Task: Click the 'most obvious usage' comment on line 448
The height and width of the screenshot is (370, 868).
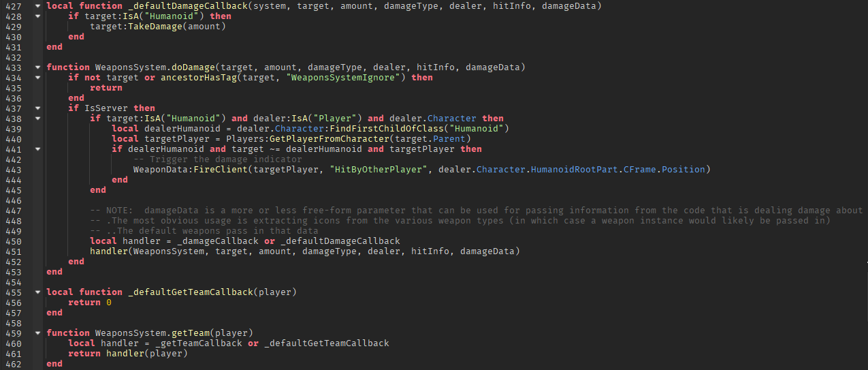Action: tap(460, 220)
